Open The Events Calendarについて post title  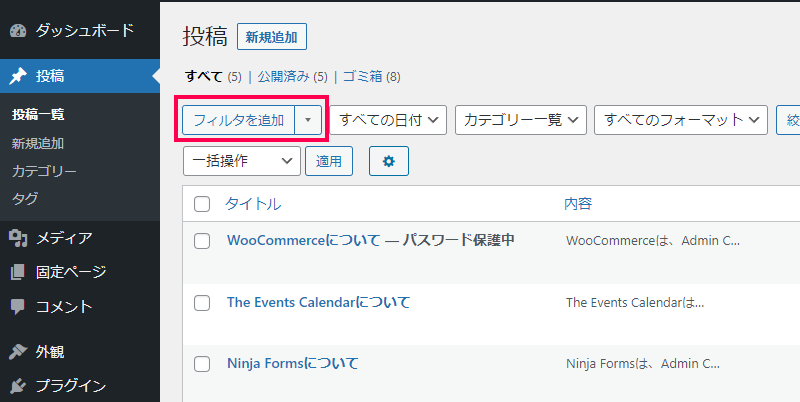[318, 302]
